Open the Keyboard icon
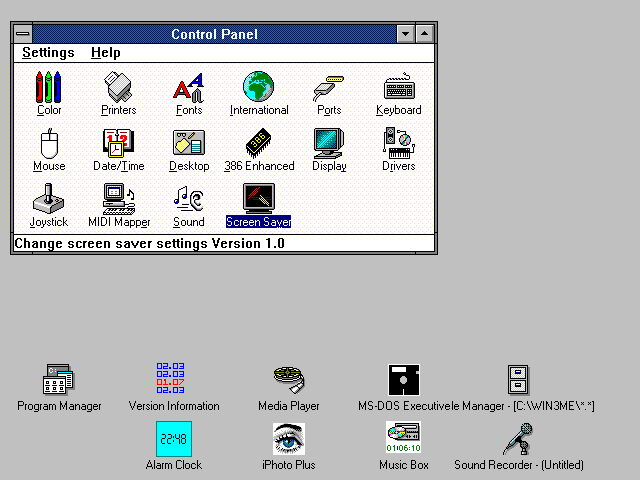Screen dimensions: 640x480 [x=399, y=86]
